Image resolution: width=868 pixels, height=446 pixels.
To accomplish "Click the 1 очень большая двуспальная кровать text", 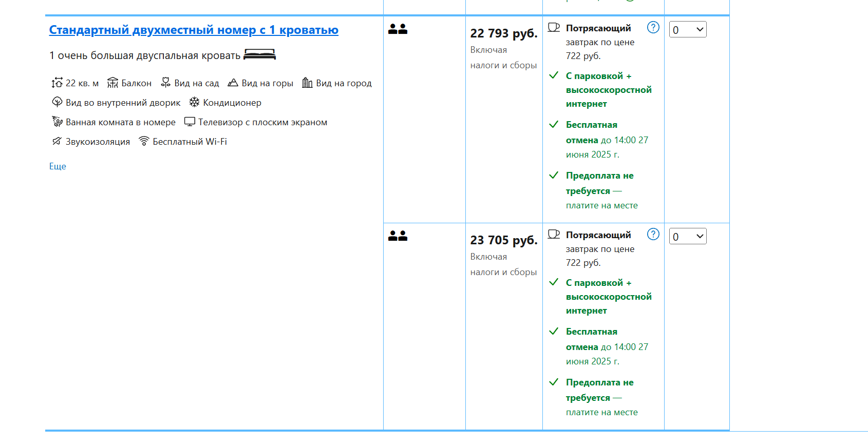I will tap(145, 55).
